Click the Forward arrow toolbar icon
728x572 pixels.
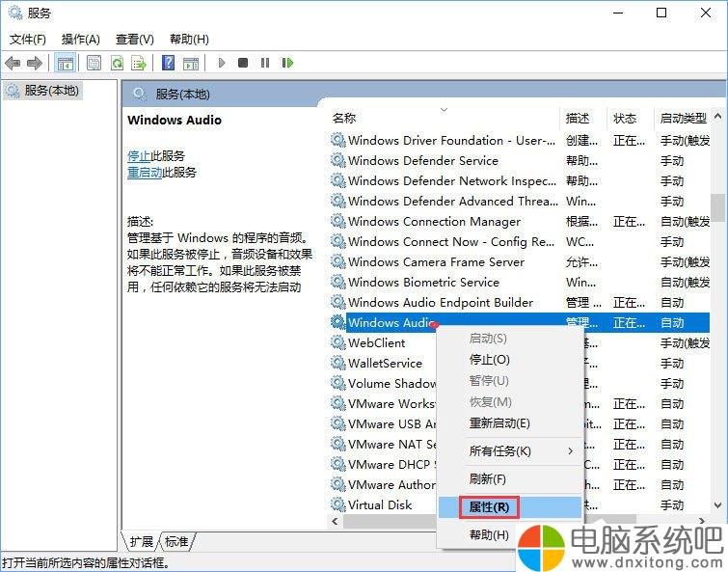coord(35,63)
